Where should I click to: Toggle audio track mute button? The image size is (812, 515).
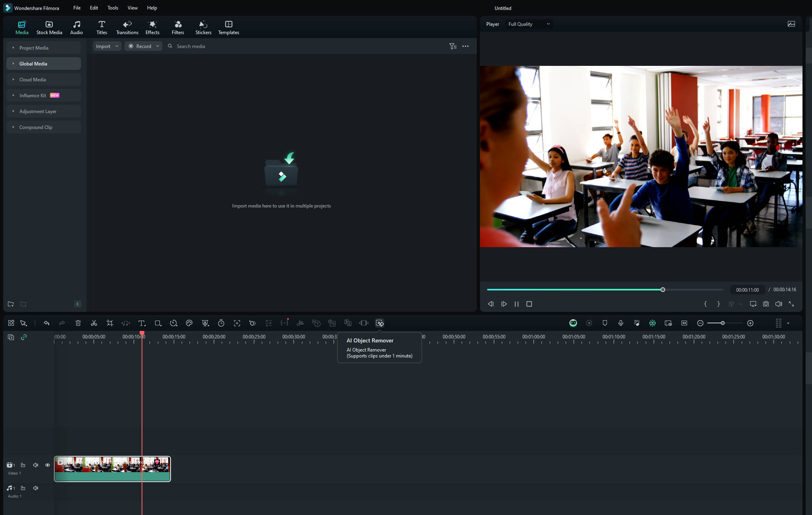click(35, 488)
